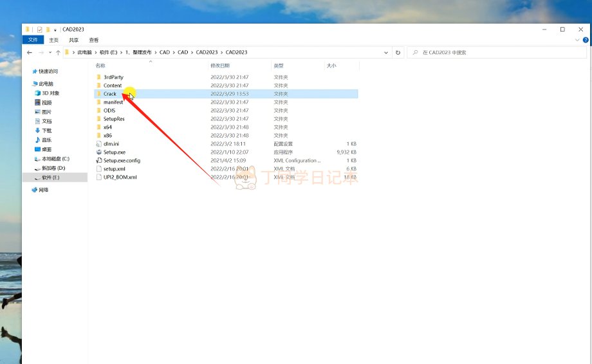Open the address bar history dropdown
Viewport: 592px width, 364px height.
pyautogui.click(x=386, y=52)
